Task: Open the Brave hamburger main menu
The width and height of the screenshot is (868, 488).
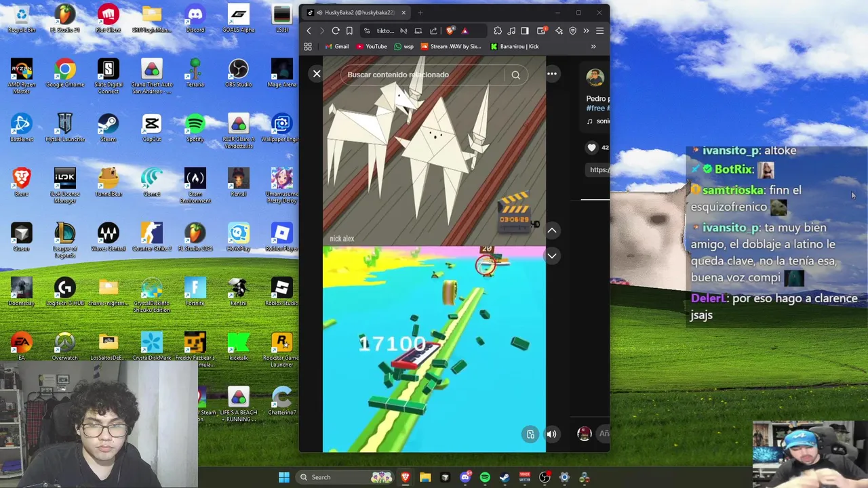Action: 599,30
